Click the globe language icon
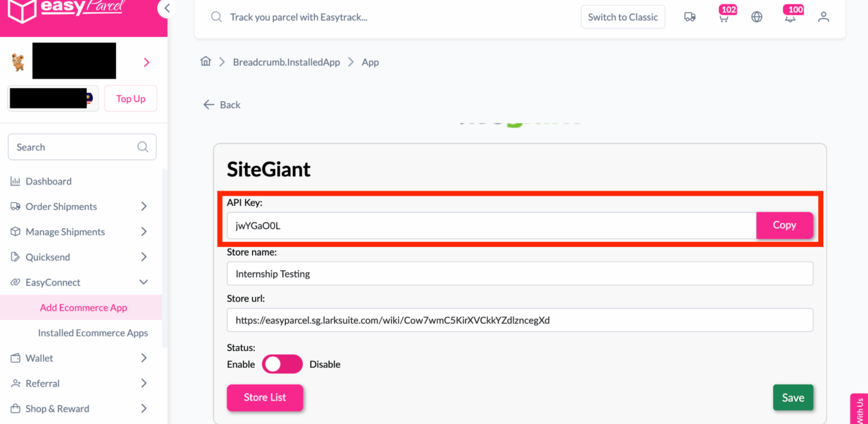The height and width of the screenshot is (424, 868). pyautogui.click(x=757, y=17)
